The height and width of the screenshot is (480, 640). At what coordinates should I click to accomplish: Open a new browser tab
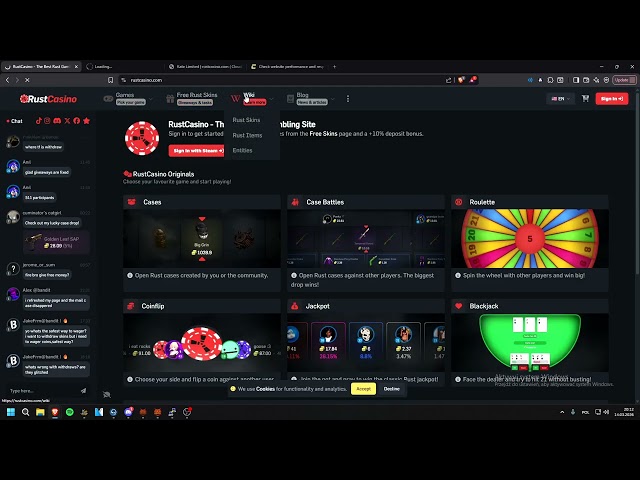(x=334, y=67)
